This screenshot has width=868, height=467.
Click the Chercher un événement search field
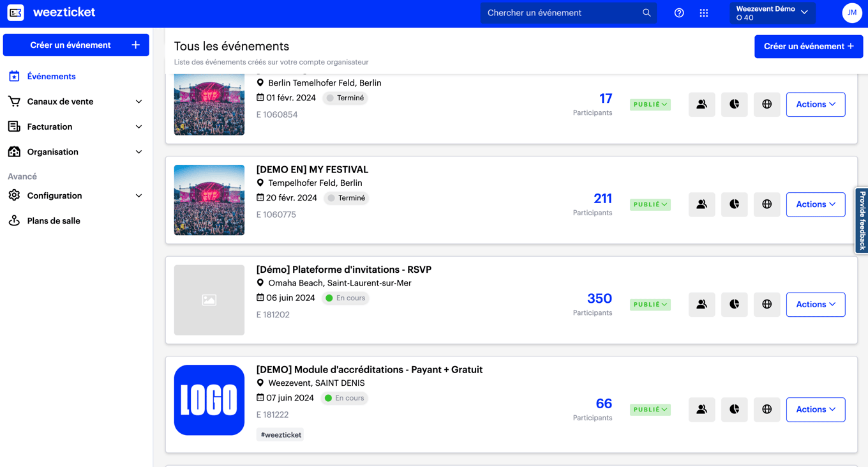[562, 13]
